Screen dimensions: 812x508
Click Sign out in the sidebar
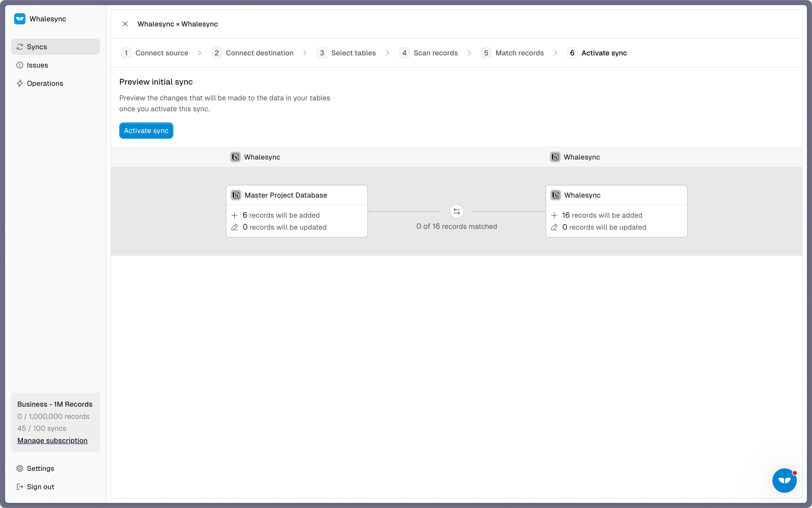55,487
